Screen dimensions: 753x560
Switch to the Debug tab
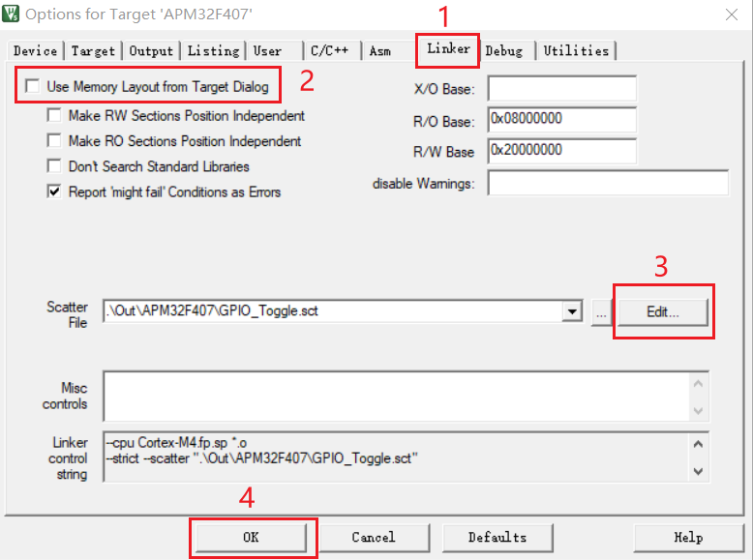coord(503,50)
